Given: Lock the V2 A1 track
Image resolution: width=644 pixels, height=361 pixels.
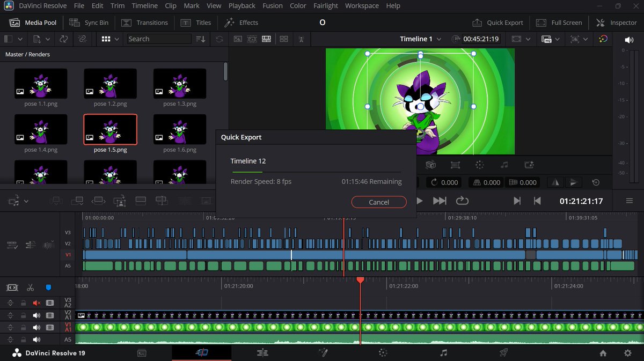Looking at the screenshot, I should point(23,315).
